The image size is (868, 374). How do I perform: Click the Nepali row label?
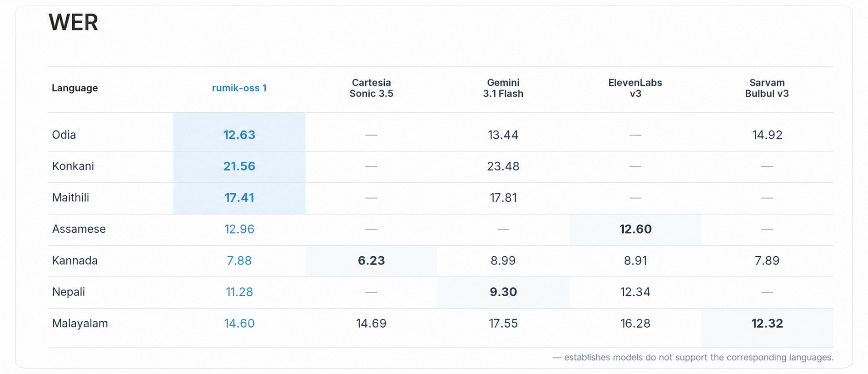tap(68, 292)
